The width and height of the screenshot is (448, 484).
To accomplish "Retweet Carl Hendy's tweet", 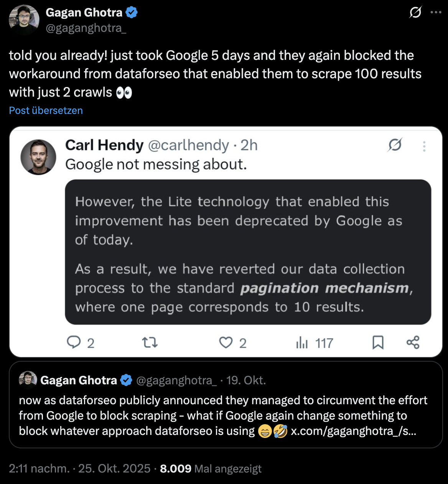I will 149,342.
